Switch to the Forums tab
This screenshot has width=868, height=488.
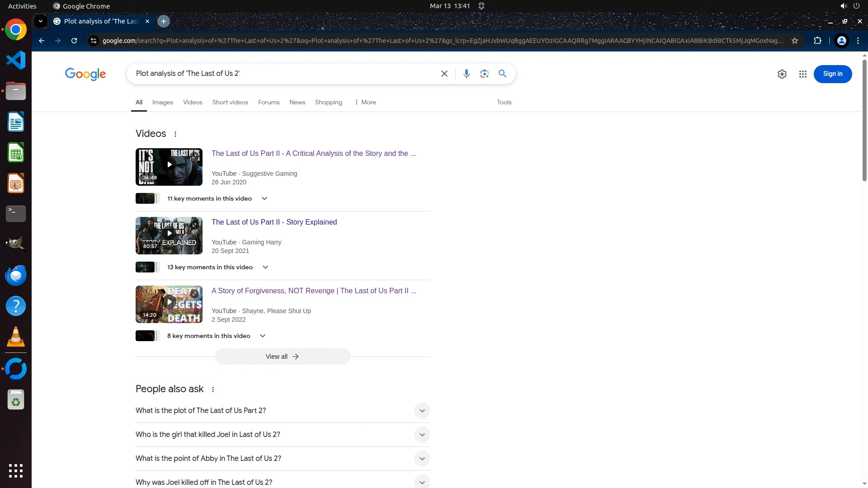pos(269,103)
